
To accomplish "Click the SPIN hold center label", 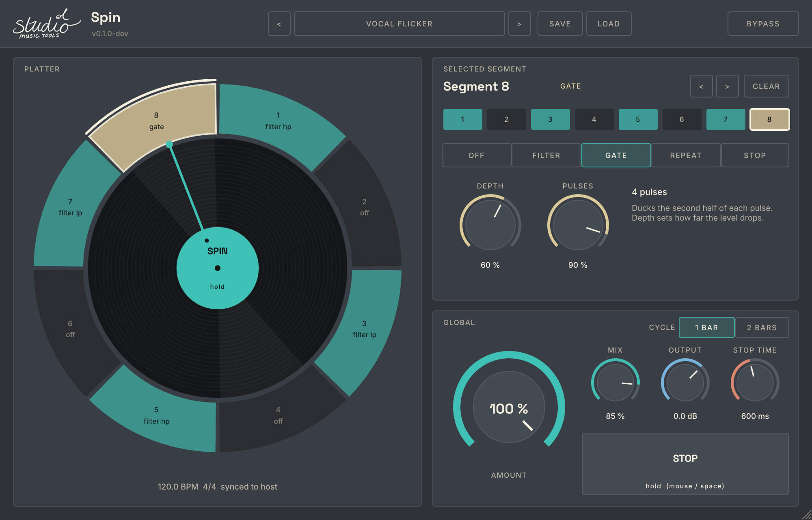I will 218,268.
